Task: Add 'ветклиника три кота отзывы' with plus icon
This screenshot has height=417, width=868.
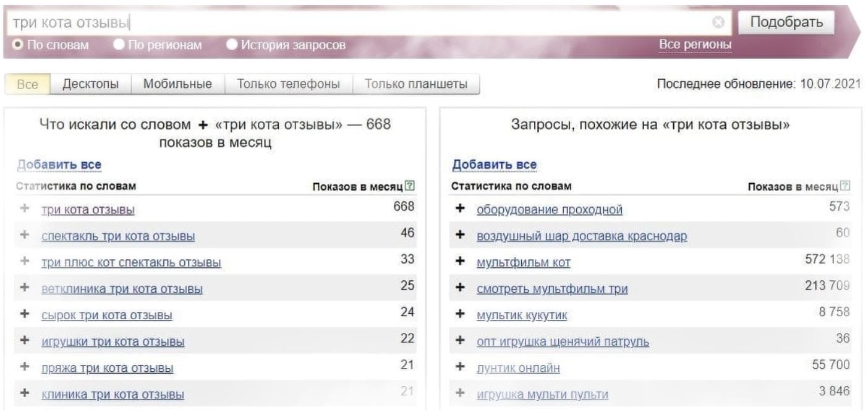Action: pyautogui.click(x=25, y=288)
